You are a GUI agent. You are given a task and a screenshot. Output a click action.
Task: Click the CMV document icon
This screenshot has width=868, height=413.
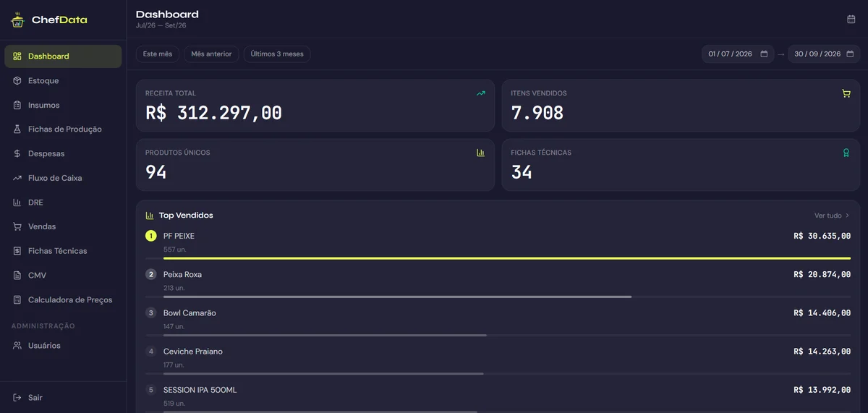[17, 276]
